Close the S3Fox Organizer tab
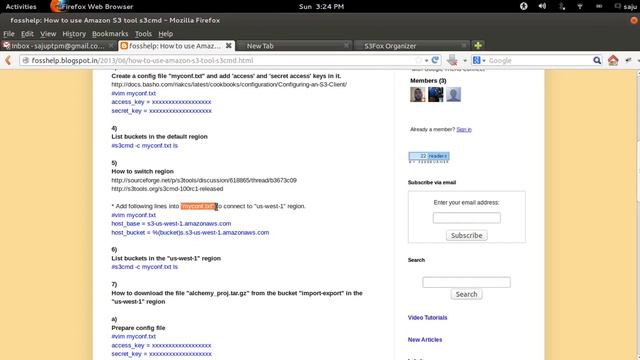The image size is (640, 360). [464, 46]
